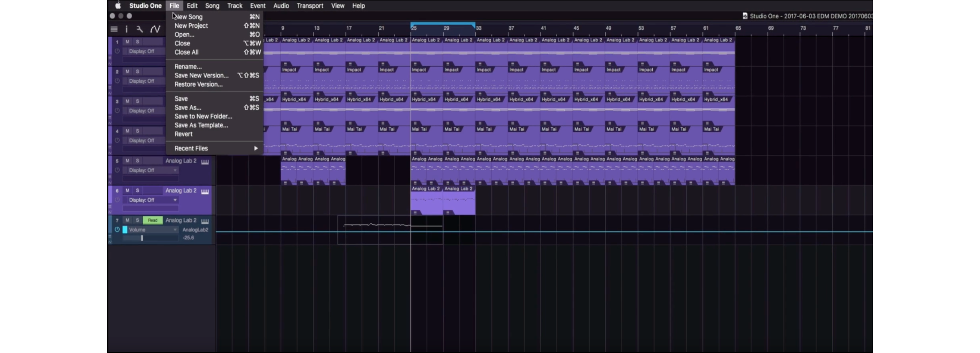This screenshot has width=980, height=353.
Task: Open the Help menu
Action: pyautogui.click(x=358, y=6)
